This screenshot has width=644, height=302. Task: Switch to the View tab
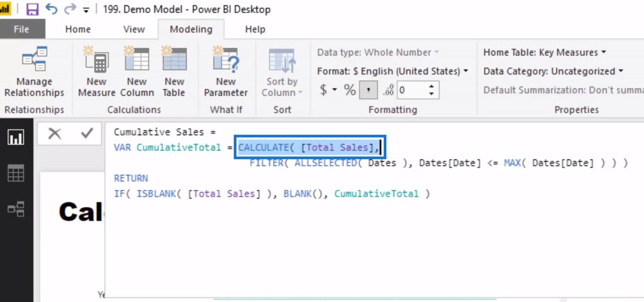(134, 29)
